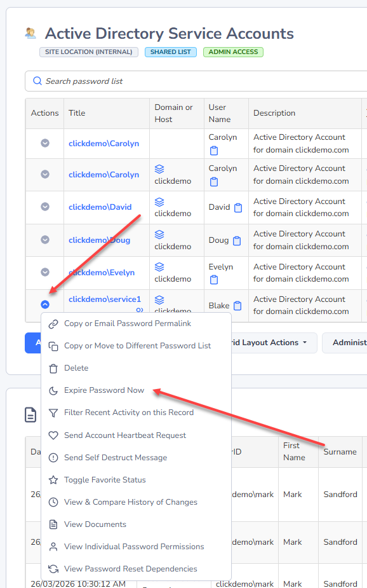
Task: Click the trash icon next to Delete
Action: (53, 368)
